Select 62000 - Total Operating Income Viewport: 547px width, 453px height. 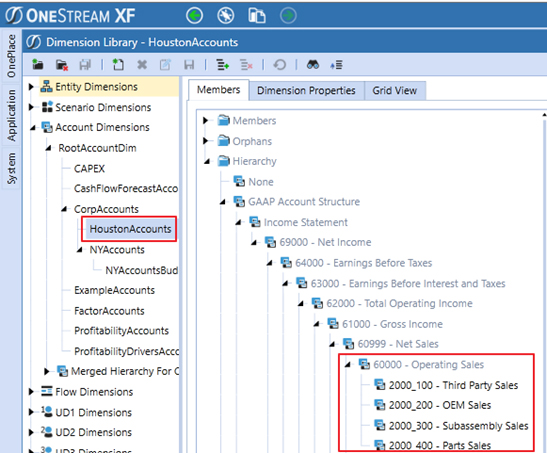click(399, 303)
